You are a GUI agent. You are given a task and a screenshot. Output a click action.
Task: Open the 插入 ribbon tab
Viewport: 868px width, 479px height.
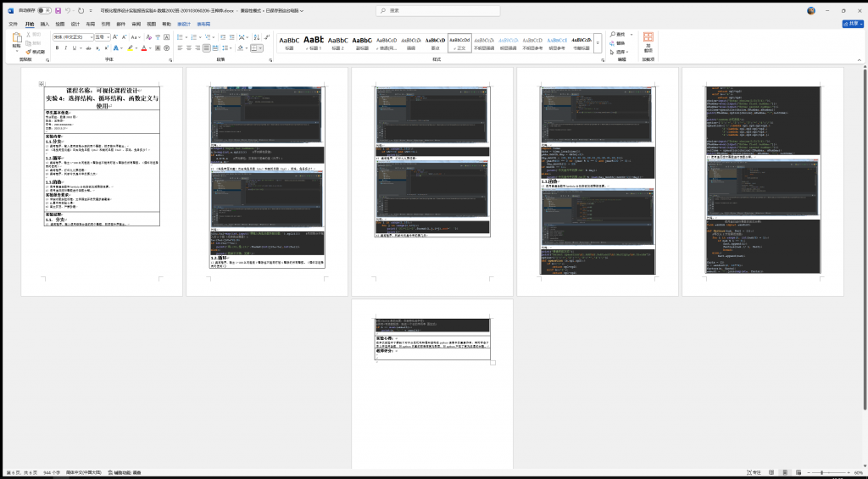44,24
